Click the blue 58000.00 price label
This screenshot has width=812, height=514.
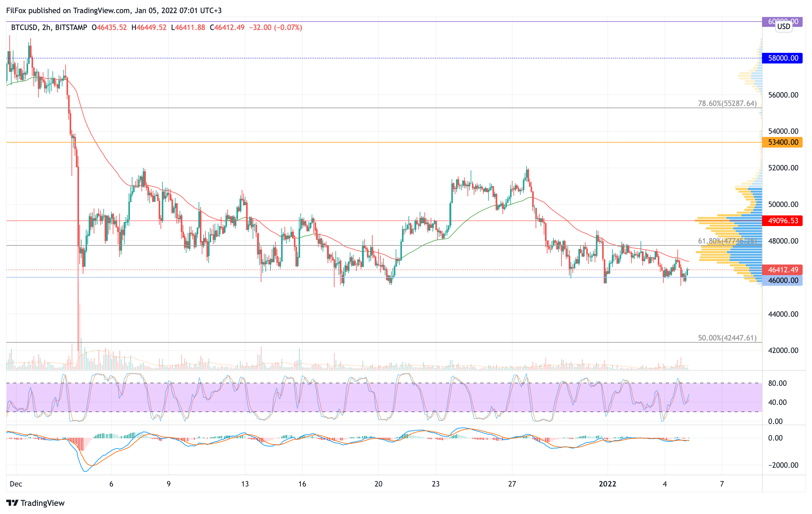tap(782, 58)
